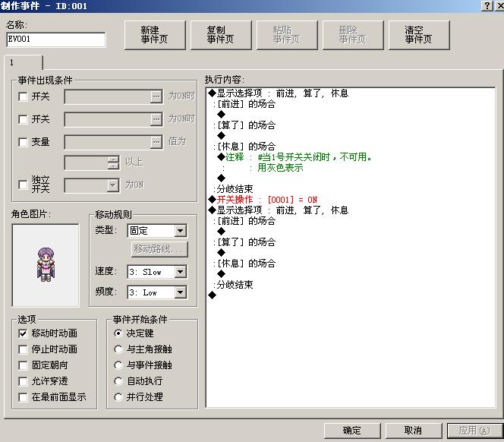Open the 独立开关 value dropdown

coord(113,185)
